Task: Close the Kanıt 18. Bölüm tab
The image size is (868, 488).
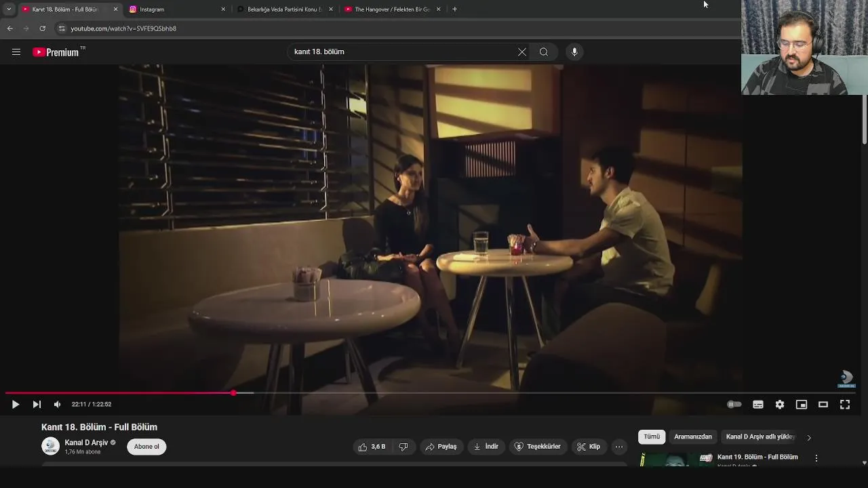Action: pyautogui.click(x=115, y=9)
